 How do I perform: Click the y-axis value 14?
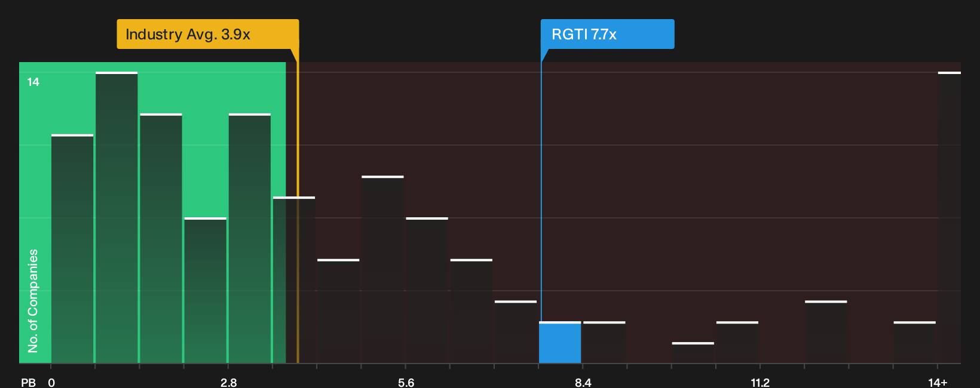click(33, 82)
